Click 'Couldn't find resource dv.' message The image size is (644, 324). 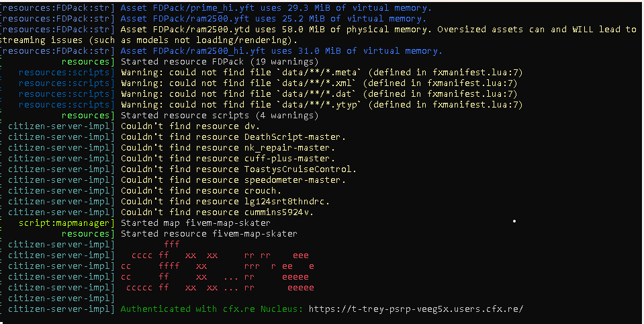pos(190,126)
